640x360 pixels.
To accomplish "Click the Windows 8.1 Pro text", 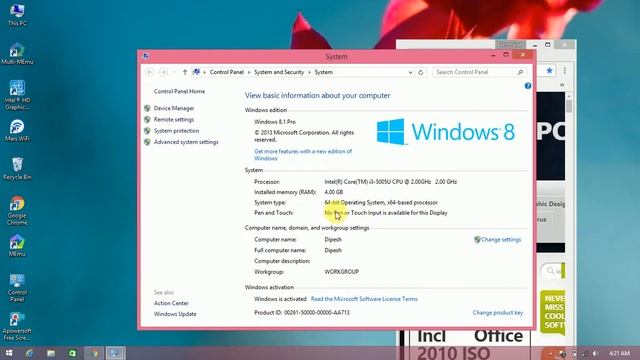I will point(275,122).
